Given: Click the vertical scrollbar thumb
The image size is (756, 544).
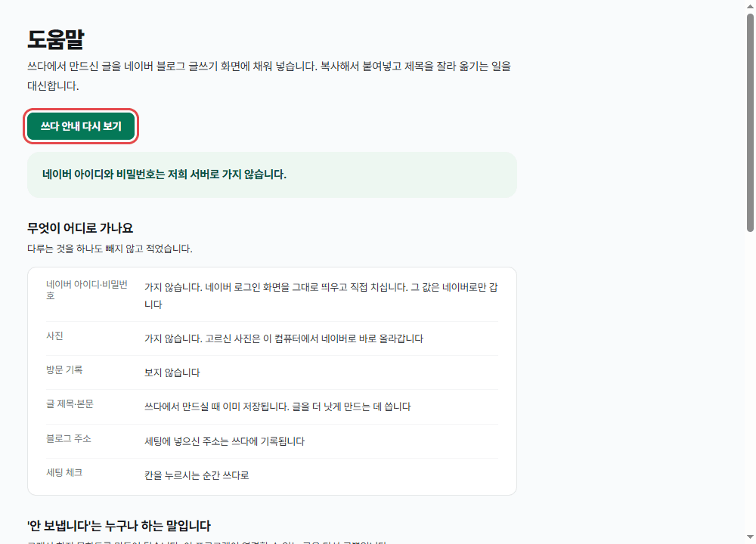Looking at the screenshot, I should click(x=750, y=123).
